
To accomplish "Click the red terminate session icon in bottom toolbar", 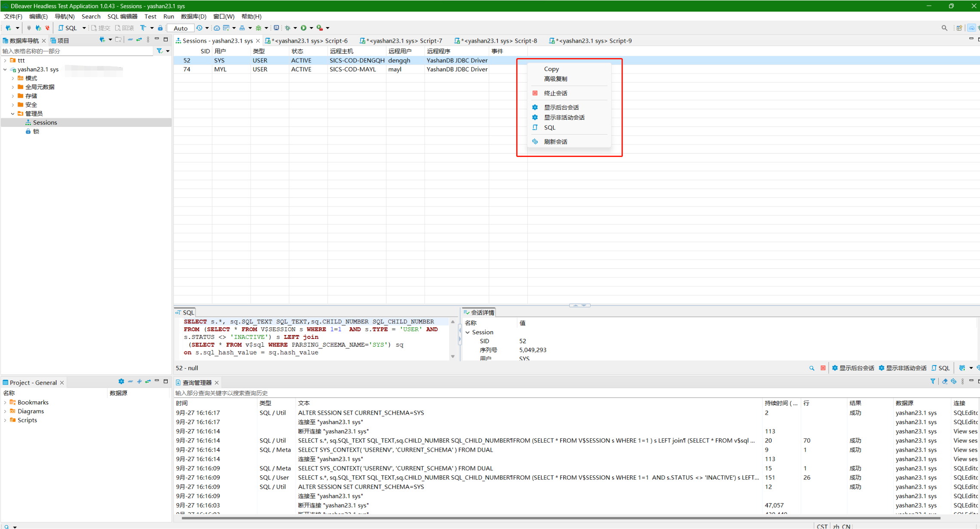I will tap(823, 368).
